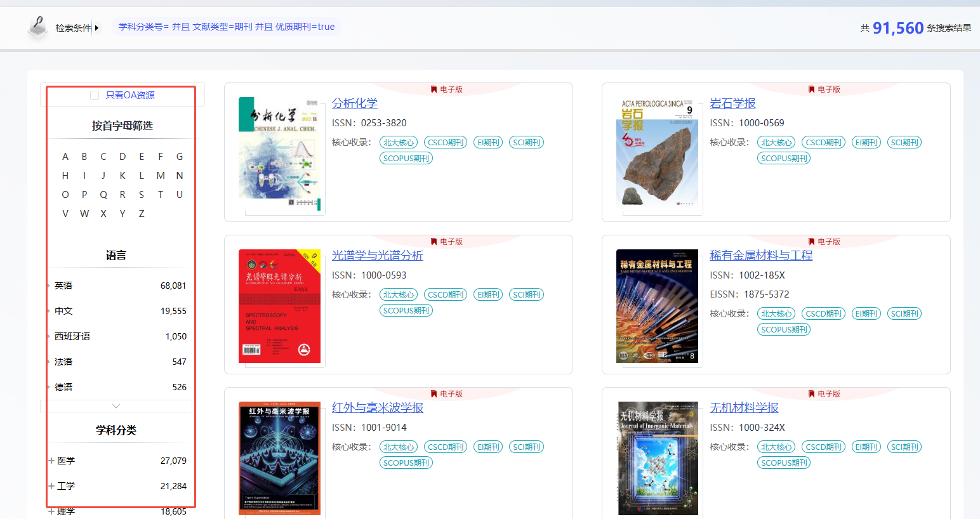Expand the language list with the chevron
The image size is (980, 519).
[x=116, y=405]
